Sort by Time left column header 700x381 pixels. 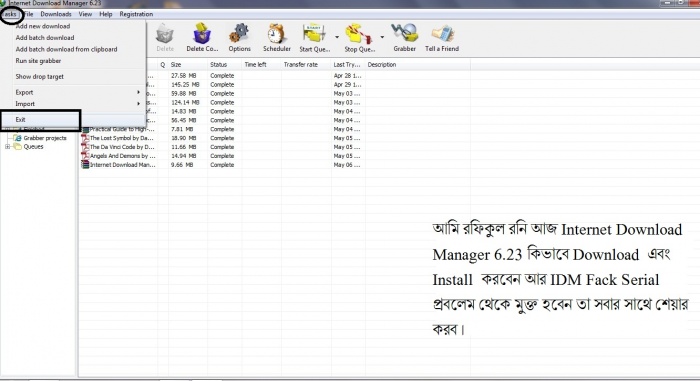[x=261, y=65]
